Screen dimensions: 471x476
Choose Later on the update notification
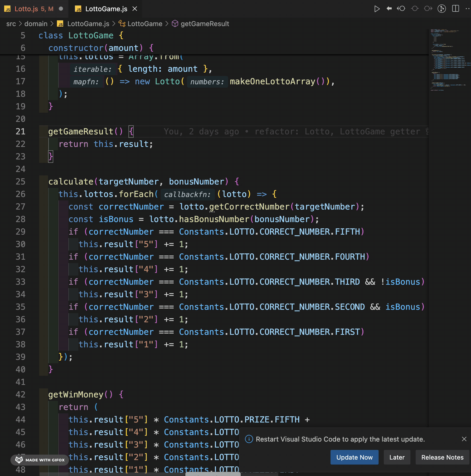pos(397,457)
